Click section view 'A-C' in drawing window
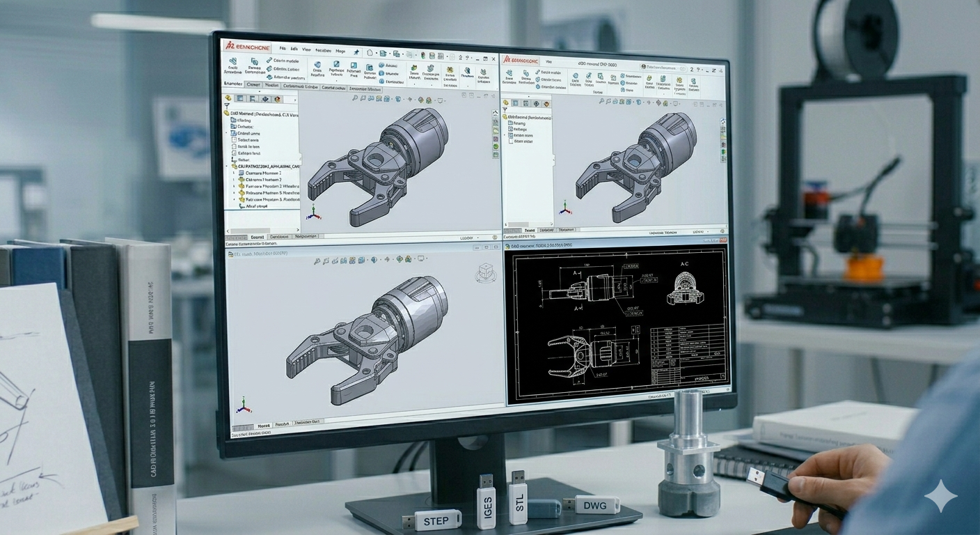Screen dimensions: 980x535 click(x=687, y=287)
